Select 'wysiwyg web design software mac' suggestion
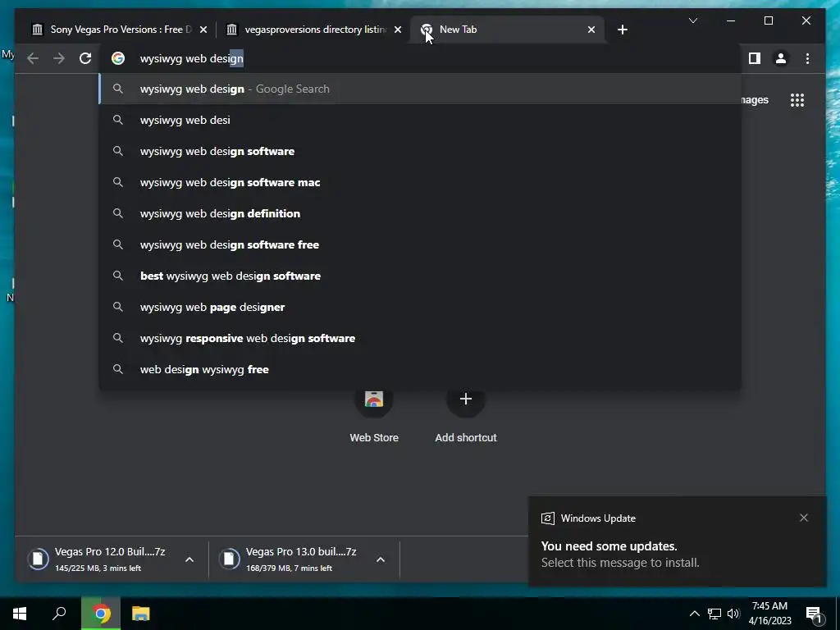 pos(421,182)
